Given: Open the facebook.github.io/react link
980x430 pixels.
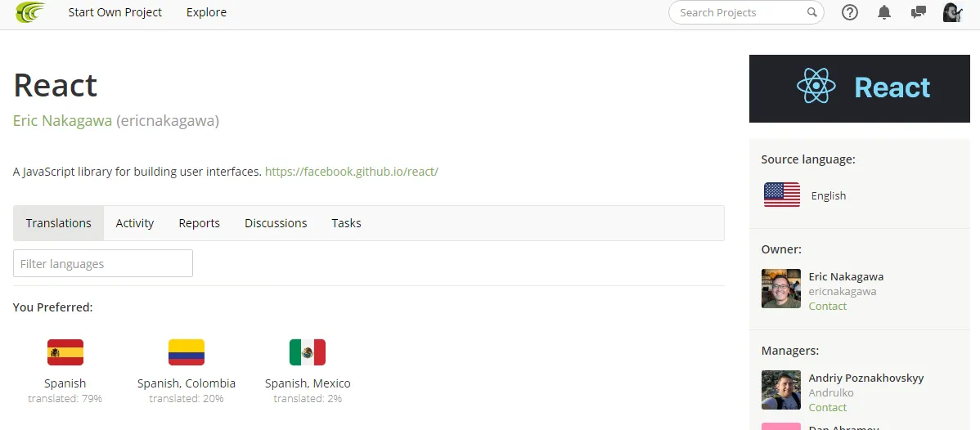Looking at the screenshot, I should click(x=351, y=171).
